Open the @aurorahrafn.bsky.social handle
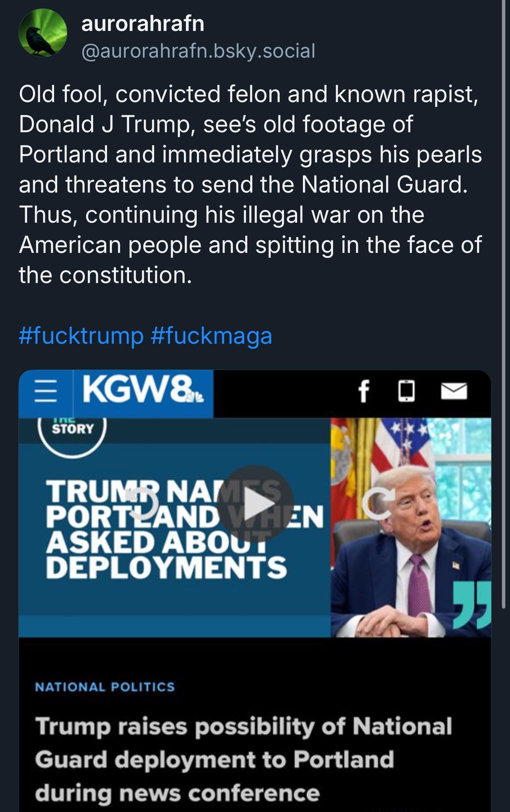 pyautogui.click(x=198, y=51)
